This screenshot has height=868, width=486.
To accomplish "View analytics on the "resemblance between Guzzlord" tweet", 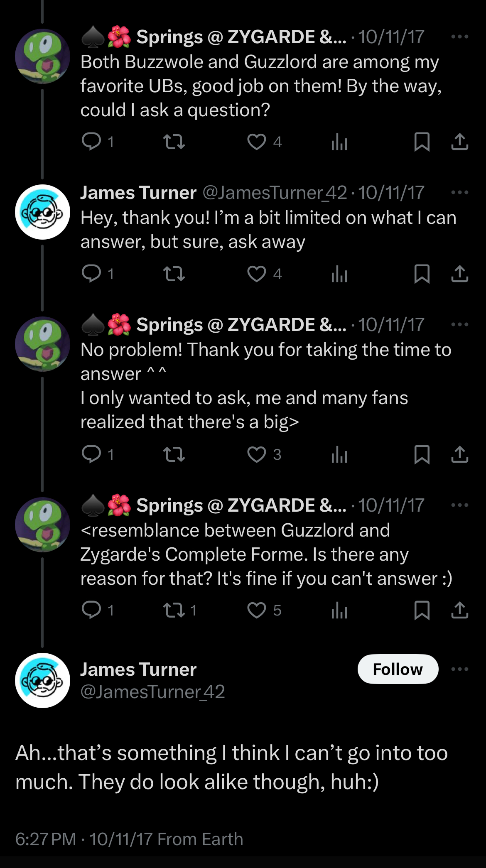I will [x=339, y=610].
